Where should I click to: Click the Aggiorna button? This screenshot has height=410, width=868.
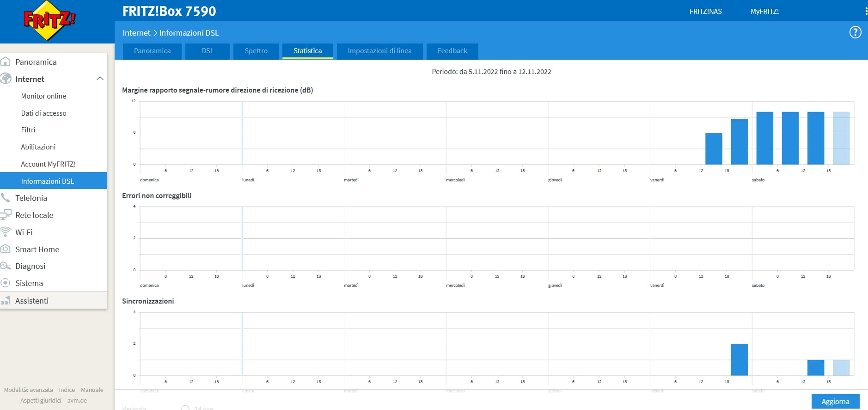835,401
